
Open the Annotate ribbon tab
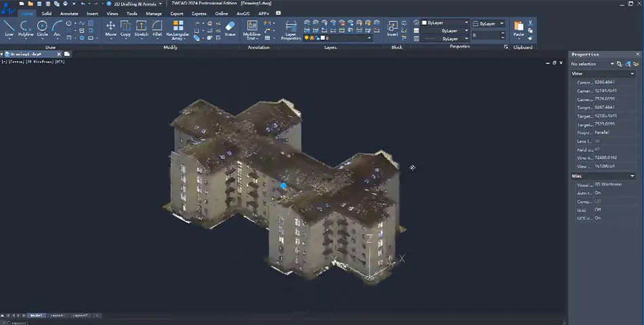68,13
